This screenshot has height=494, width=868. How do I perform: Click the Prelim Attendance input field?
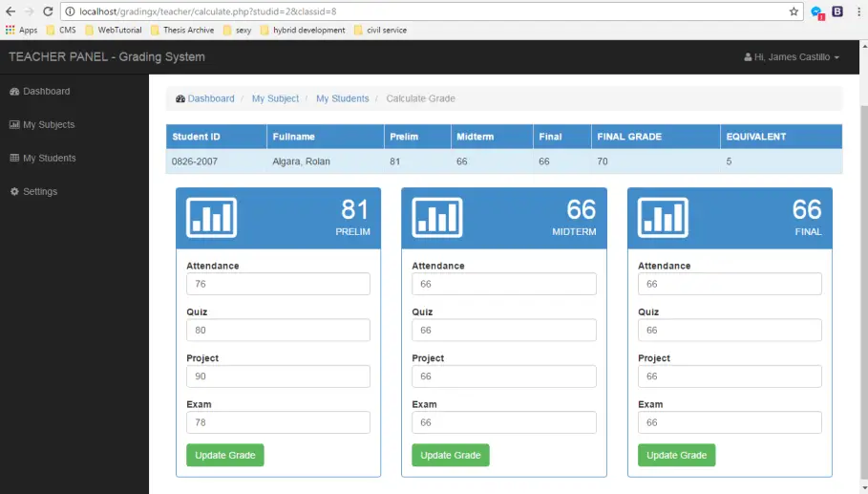pos(278,284)
